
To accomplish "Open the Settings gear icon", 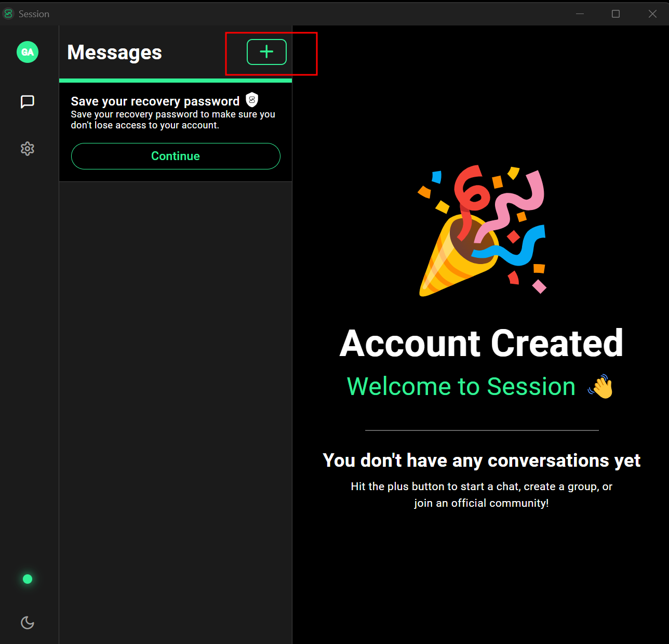I will click(x=28, y=149).
